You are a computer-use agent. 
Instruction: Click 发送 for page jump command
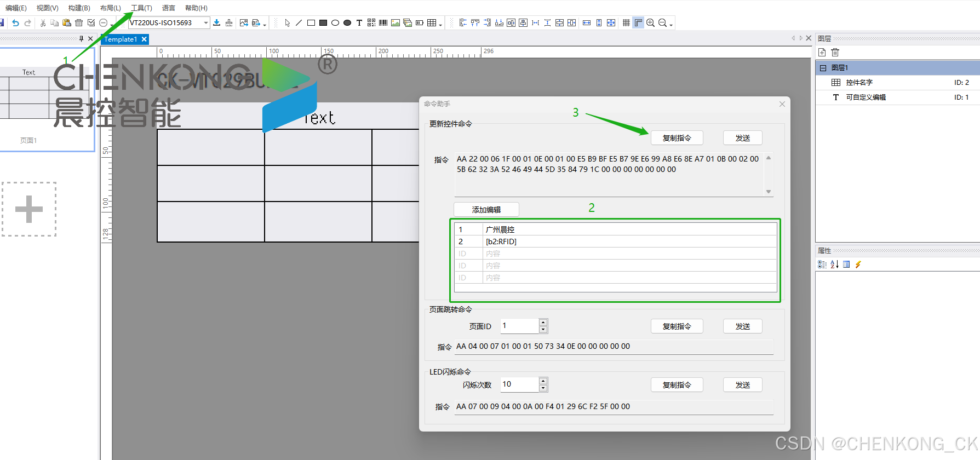click(743, 326)
